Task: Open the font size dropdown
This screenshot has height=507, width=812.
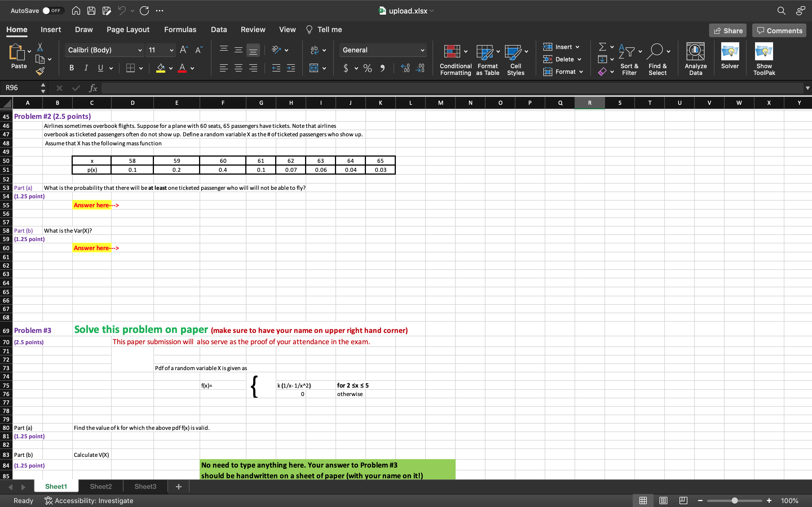Action: coord(171,50)
